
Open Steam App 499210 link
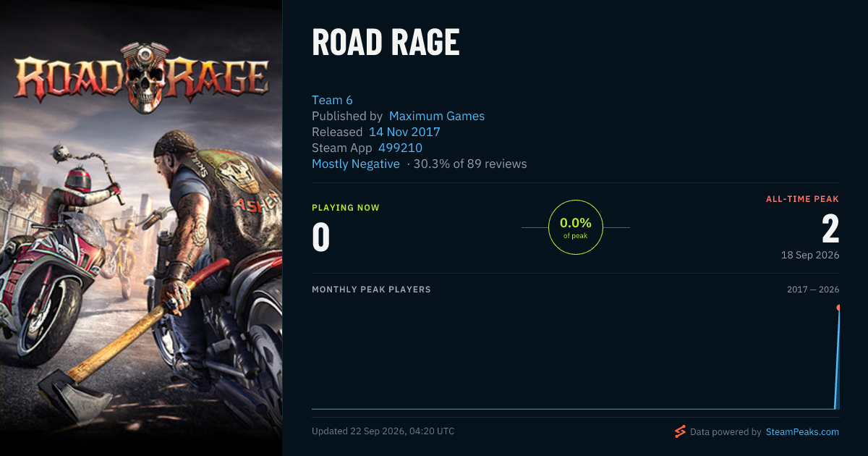[400, 148]
